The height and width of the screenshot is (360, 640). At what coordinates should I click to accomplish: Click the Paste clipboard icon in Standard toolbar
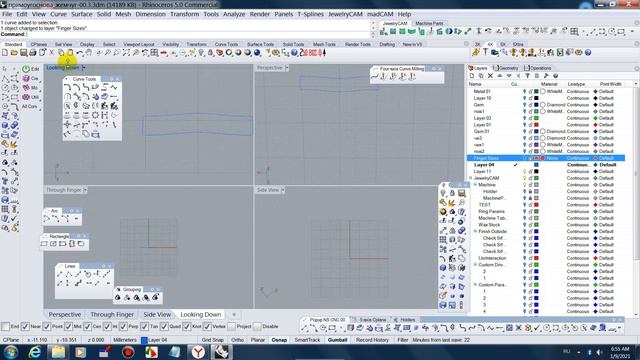pos(70,53)
